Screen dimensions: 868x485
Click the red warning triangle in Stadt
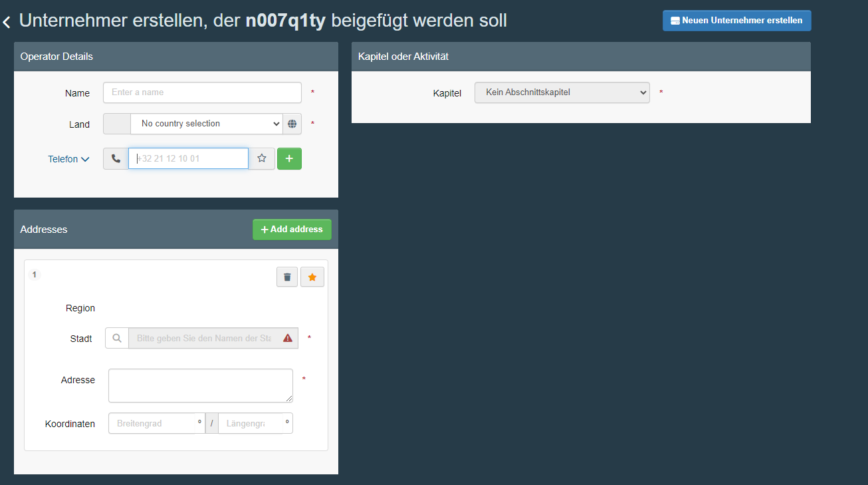click(x=288, y=338)
